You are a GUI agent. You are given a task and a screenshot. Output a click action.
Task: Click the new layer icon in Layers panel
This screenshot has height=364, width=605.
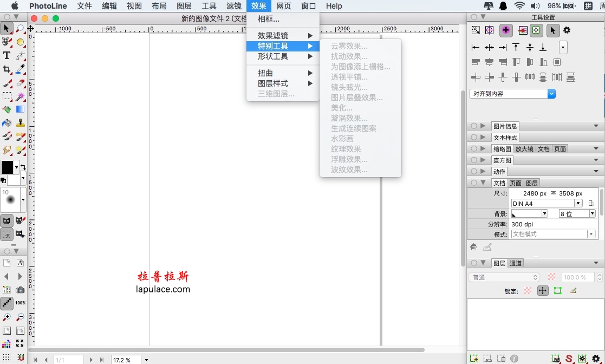(x=474, y=359)
